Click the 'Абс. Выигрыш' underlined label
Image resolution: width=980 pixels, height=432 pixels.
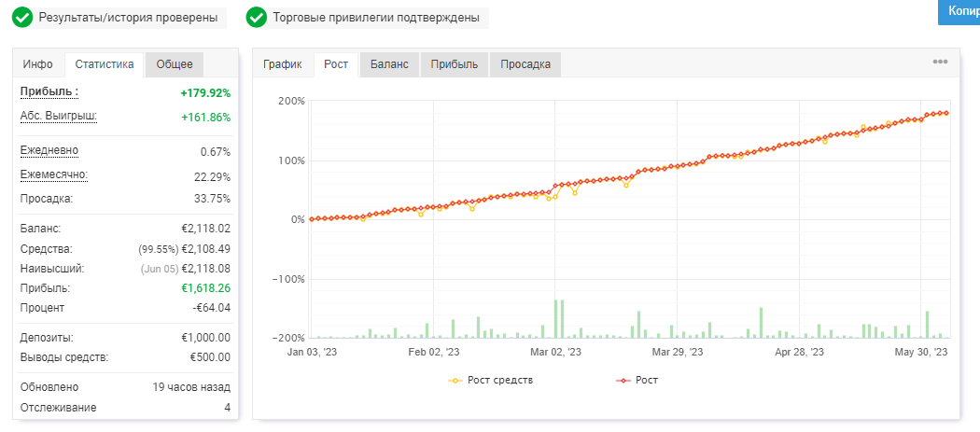click(59, 117)
